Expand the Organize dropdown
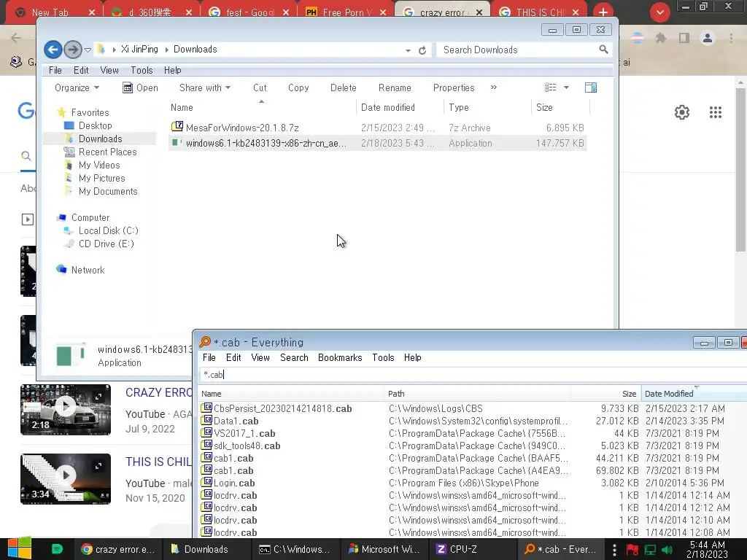 pyautogui.click(x=77, y=87)
